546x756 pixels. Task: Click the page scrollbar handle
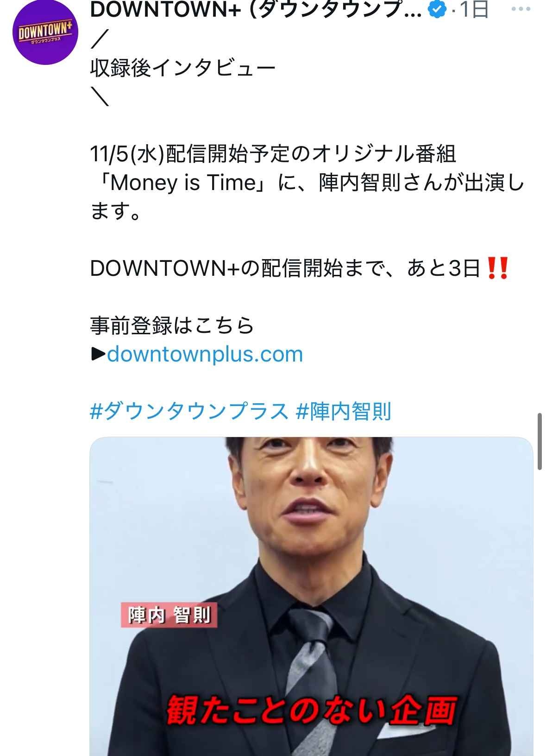pos(540,442)
